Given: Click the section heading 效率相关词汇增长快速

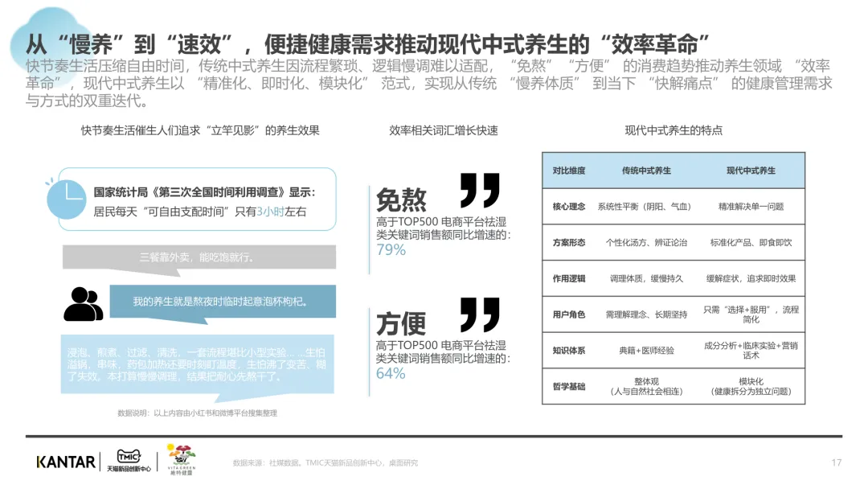Looking at the screenshot, I should pos(444,131).
